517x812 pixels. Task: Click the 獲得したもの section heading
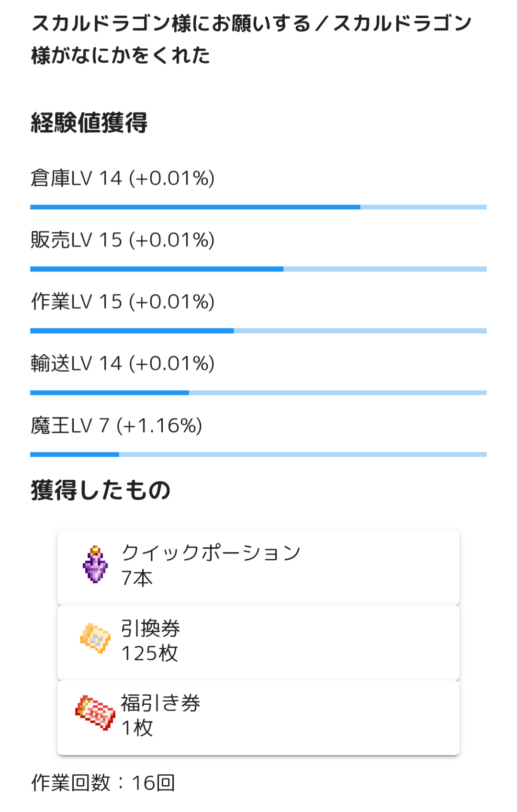(101, 490)
